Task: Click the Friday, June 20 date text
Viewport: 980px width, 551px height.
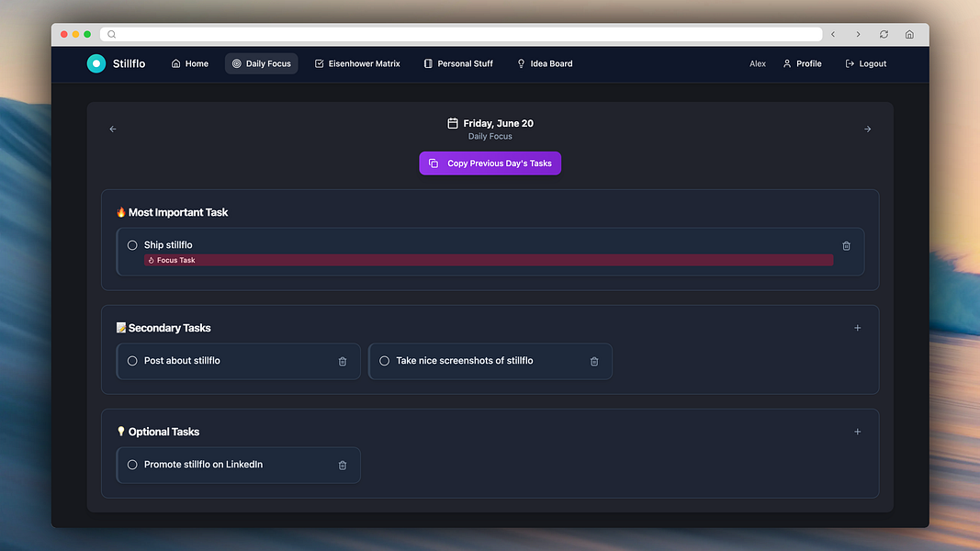Action: click(x=498, y=123)
